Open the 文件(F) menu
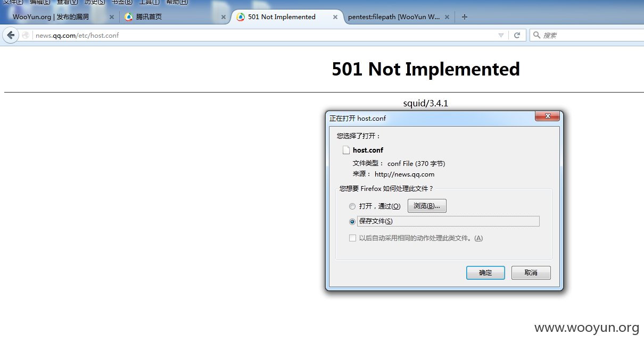Image resolution: width=644 pixels, height=343 pixels. point(13,2)
